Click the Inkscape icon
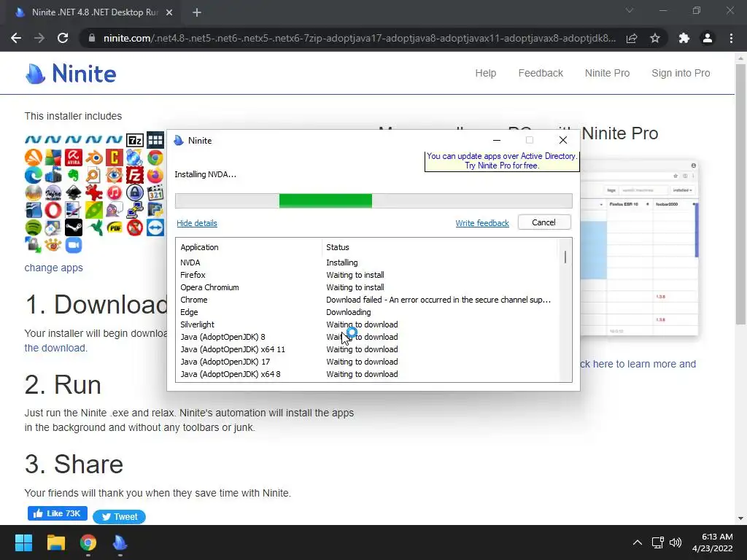The width and height of the screenshot is (747, 560). tap(74, 192)
